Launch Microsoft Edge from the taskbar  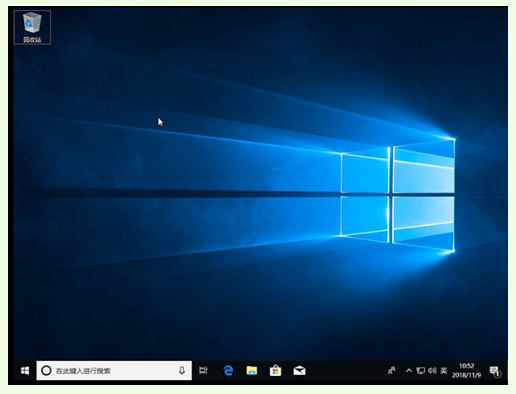pos(228,370)
